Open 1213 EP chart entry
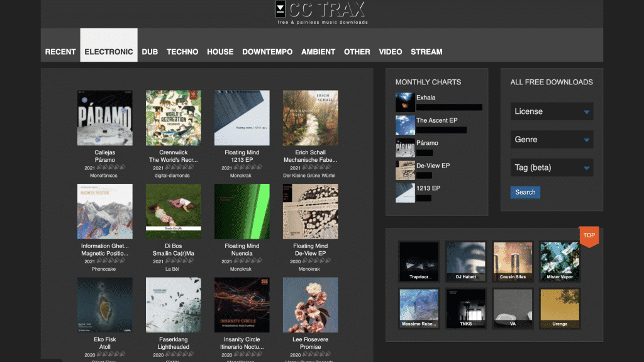Screen dimensions: 644x362 pyautogui.click(x=428, y=188)
